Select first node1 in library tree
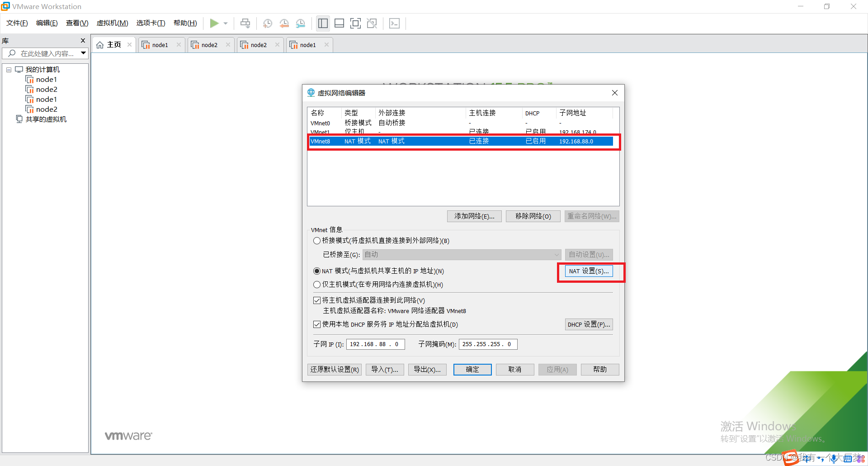 (42, 80)
